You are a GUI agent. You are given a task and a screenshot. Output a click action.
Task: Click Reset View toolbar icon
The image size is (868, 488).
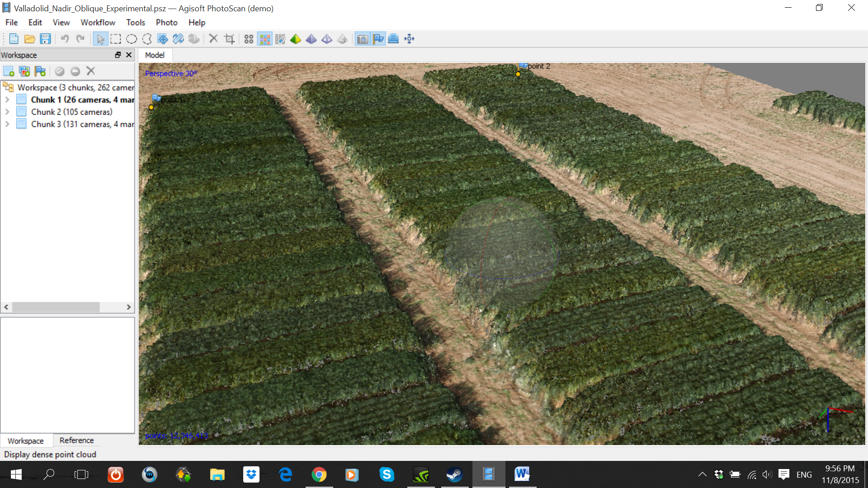pos(409,39)
